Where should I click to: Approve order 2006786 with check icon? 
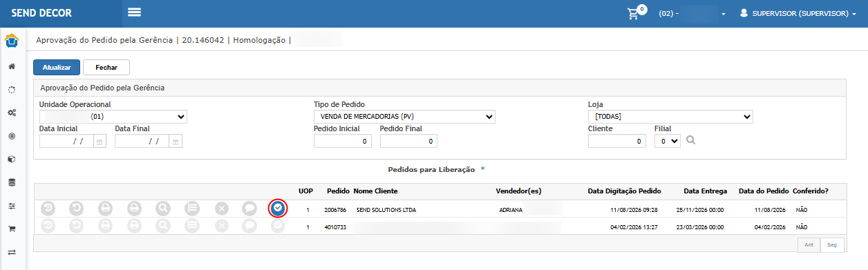[278, 208]
